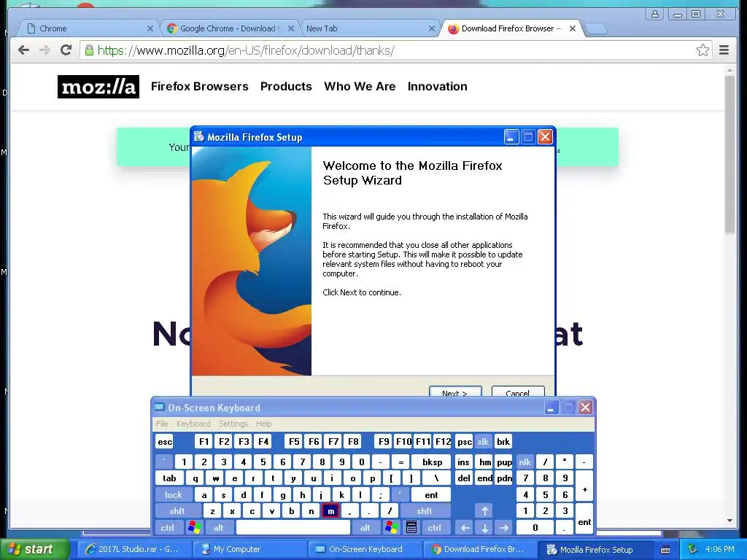Toggle the right alt key
The image size is (747, 560).
(x=365, y=528)
